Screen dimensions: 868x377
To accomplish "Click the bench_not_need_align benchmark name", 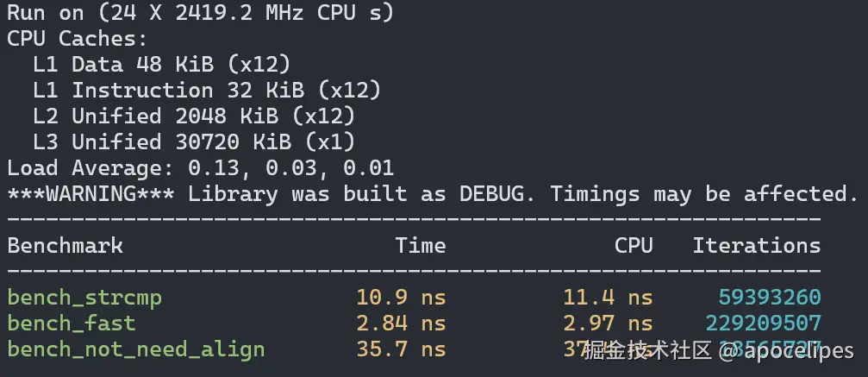I will (x=136, y=350).
